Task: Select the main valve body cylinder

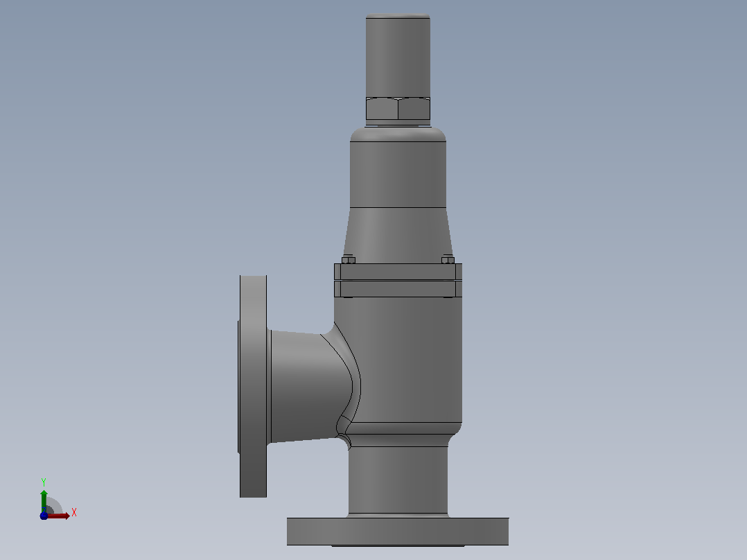Action: (405, 360)
